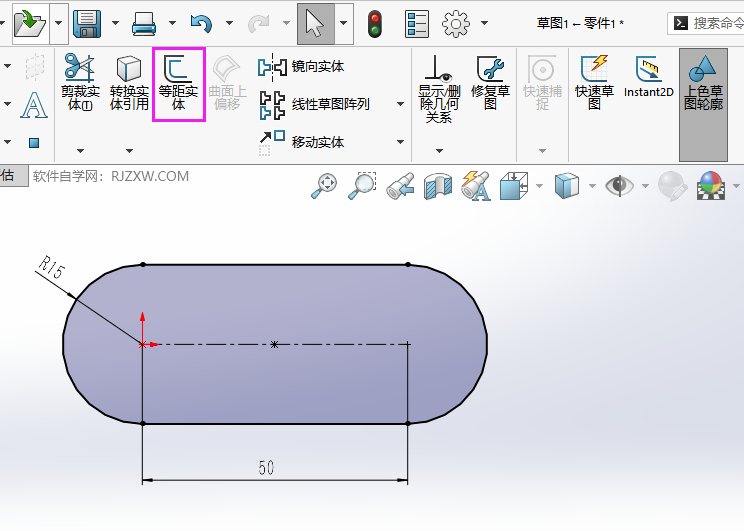Screen dimensions: 744x531
Task: Expand the Select tool dropdown arrow
Action: (x=344, y=23)
